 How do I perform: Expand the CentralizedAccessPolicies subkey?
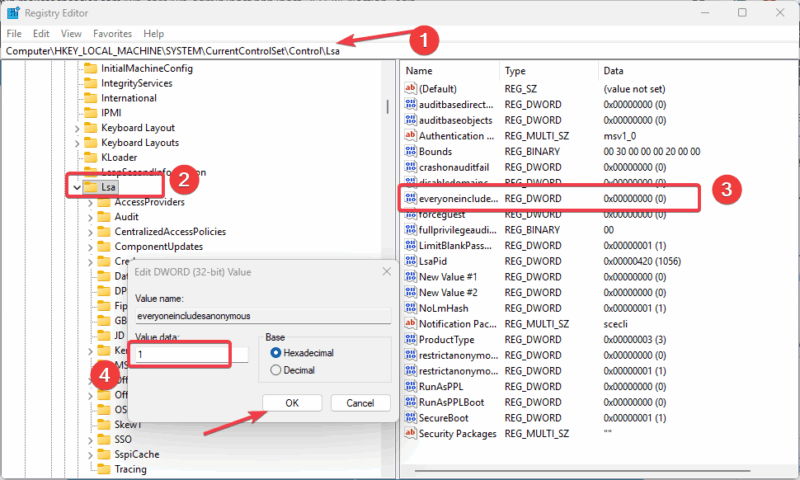tap(90, 232)
